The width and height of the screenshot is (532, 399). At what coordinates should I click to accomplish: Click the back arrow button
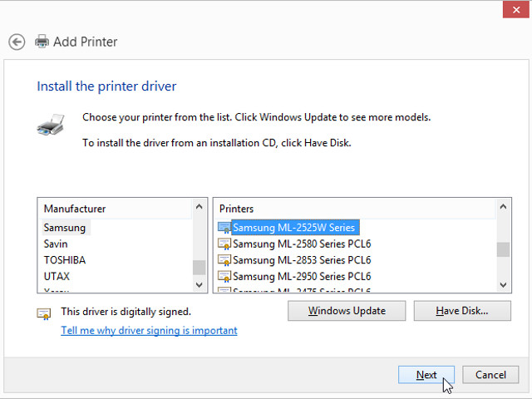[x=17, y=42]
